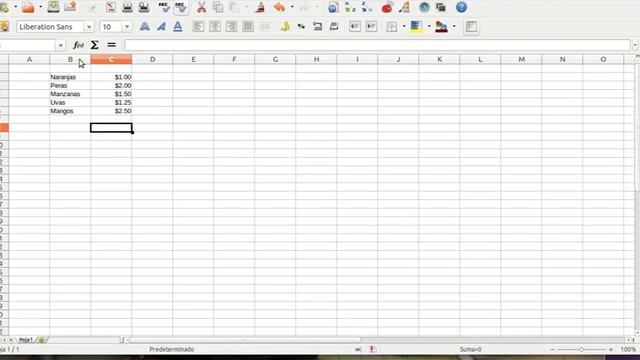Screen dimensions: 640x360
Task: Click the zoom slider handle
Action: (x=581, y=349)
